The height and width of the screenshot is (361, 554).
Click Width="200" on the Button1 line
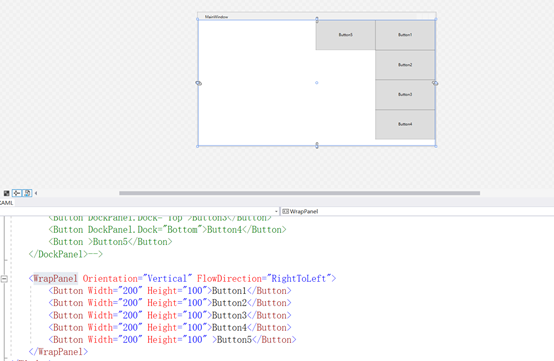tap(115, 291)
